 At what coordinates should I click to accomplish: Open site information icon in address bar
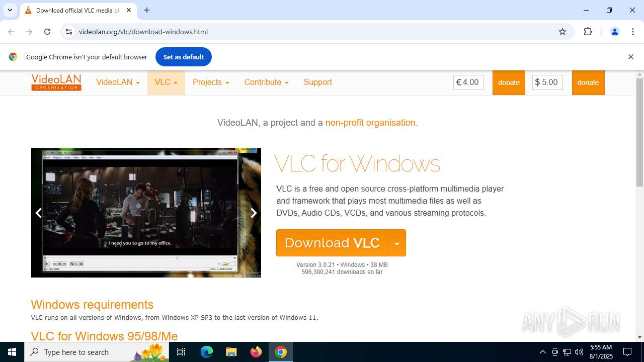[69, 32]
